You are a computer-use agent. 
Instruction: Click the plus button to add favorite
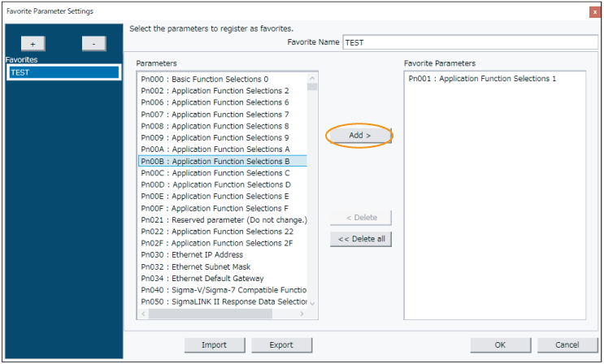point(32,44)
